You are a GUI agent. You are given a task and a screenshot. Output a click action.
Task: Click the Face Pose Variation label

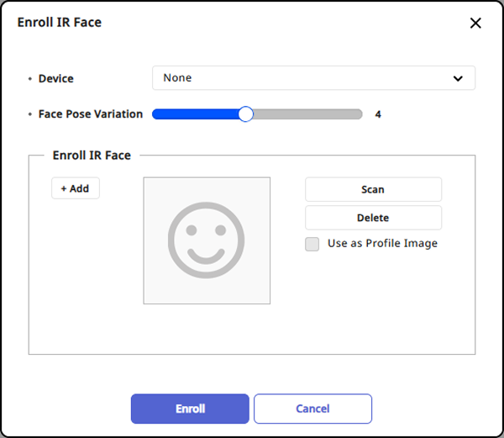91,114
